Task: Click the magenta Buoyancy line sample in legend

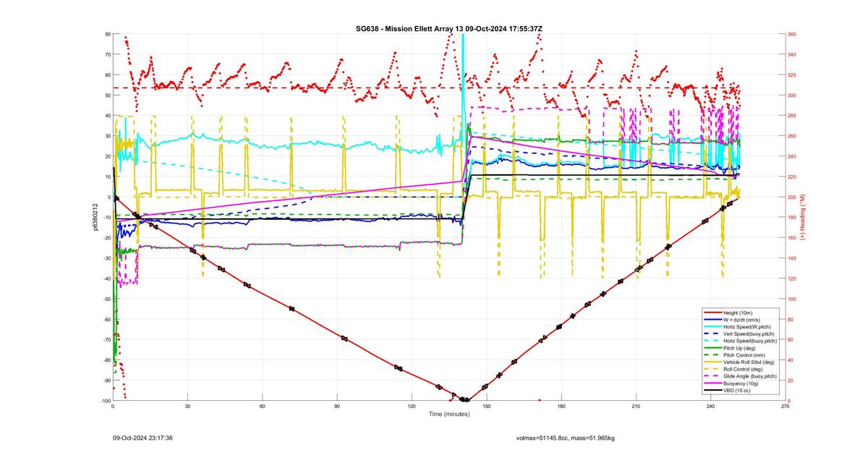Action: coord(712,383)
